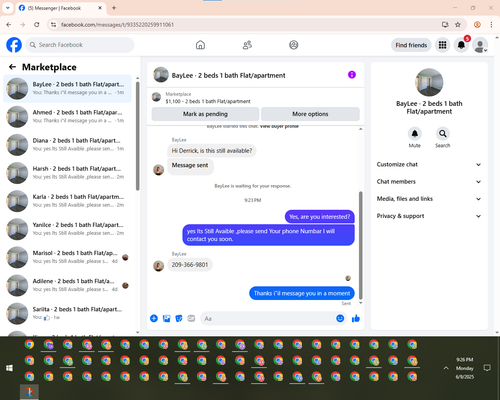The height and width of the screenshot is (400, 500).
Task: Show hidden system tray icons
Action: click(x=446, y=368)
